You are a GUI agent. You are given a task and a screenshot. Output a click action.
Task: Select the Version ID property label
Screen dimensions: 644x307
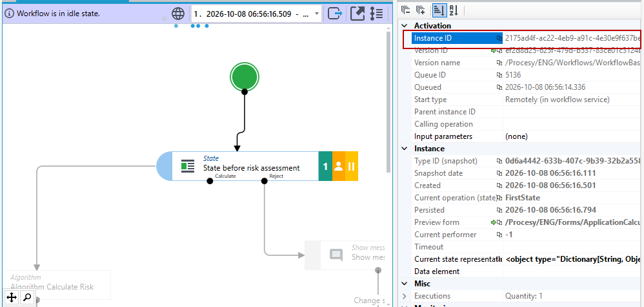[431, 50]
